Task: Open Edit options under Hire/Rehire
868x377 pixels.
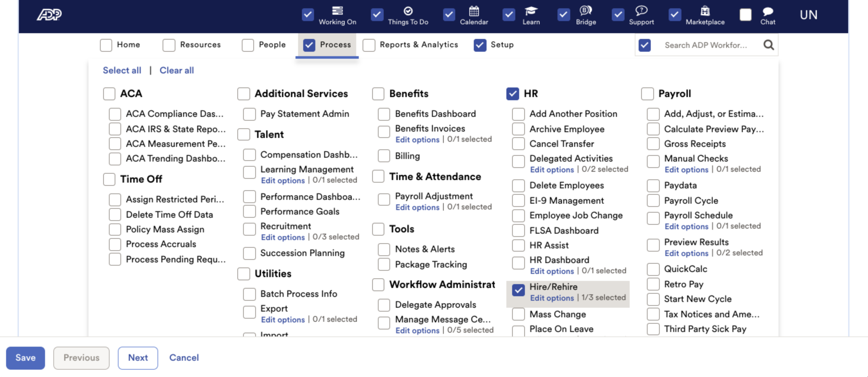Action: [x=552, y=298]
